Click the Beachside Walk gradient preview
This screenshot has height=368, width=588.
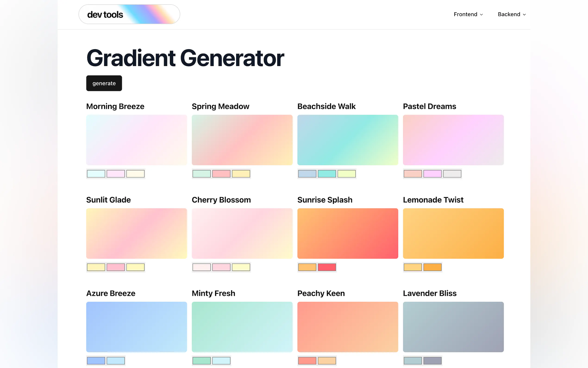point(347,140)
